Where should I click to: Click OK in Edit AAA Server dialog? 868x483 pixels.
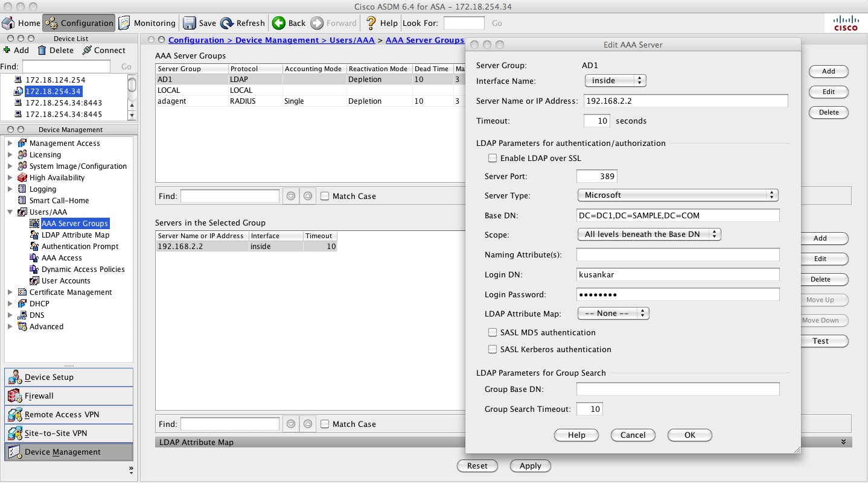690,435
